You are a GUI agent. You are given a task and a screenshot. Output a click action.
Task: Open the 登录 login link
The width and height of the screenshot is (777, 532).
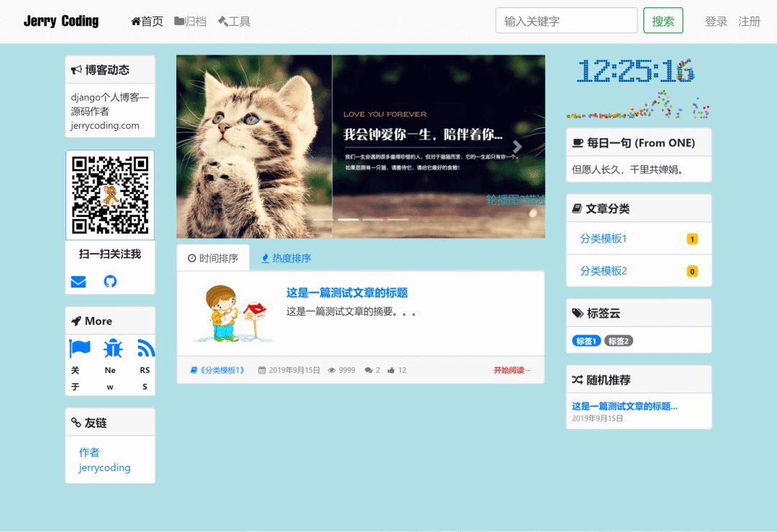717,22
